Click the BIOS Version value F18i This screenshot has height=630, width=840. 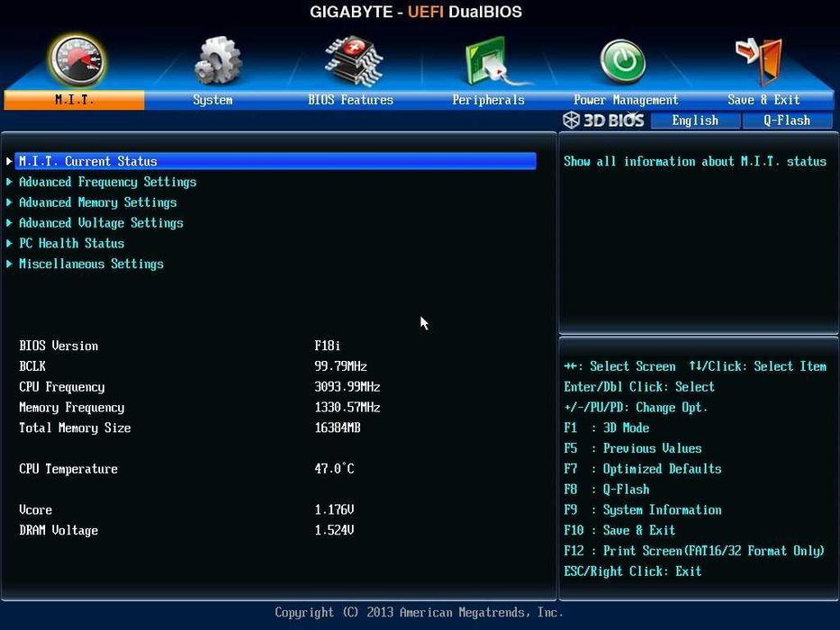[328, 346]
